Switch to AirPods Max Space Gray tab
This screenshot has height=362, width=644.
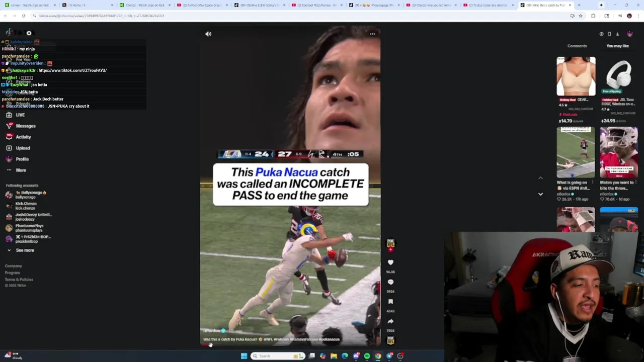pos(202,5)
